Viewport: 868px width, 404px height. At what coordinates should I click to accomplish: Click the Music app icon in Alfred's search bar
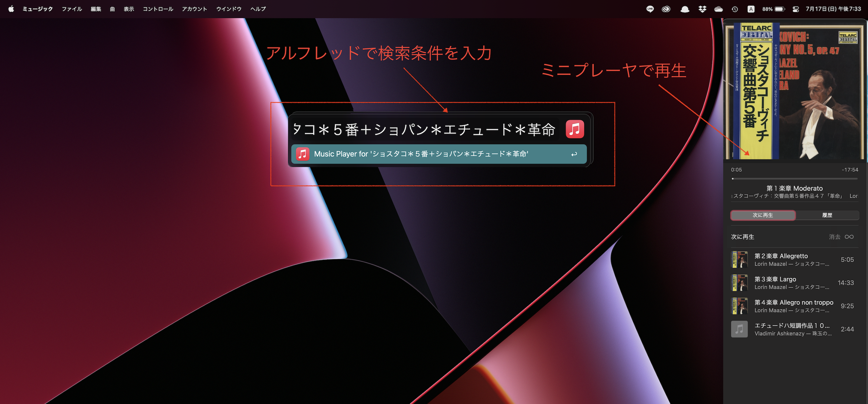(x=574, y=129)
